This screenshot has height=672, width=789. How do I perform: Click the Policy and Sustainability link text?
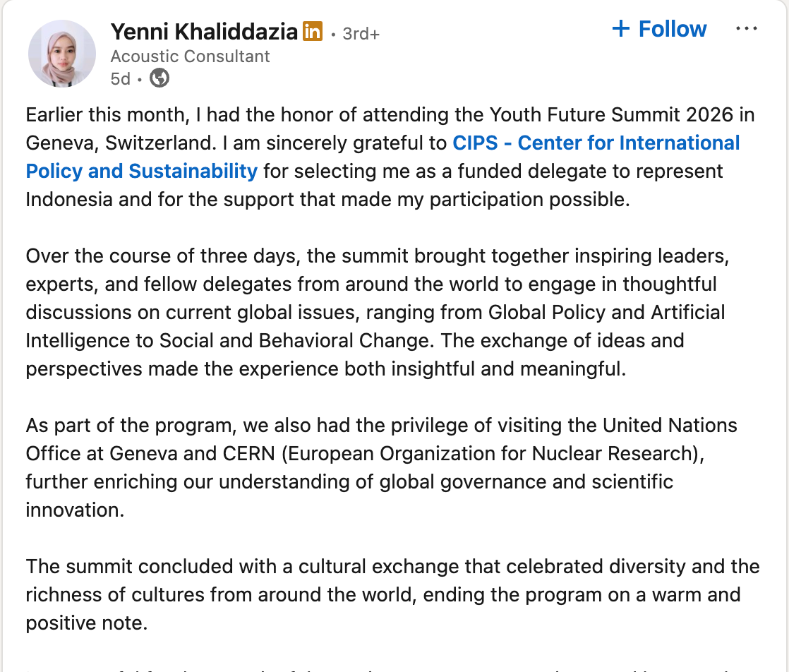click(141, 171)
